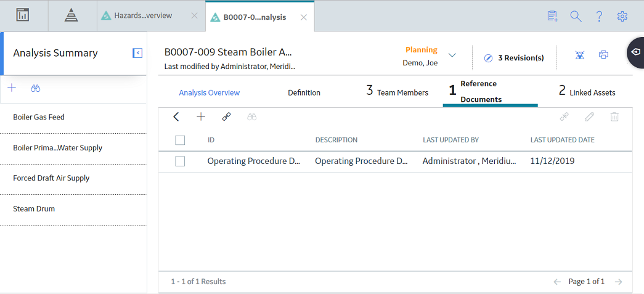The width and height of the screenshot is (644, 294).
Task: Click the binoculars search in left pane
Action: tap(35, 88)
